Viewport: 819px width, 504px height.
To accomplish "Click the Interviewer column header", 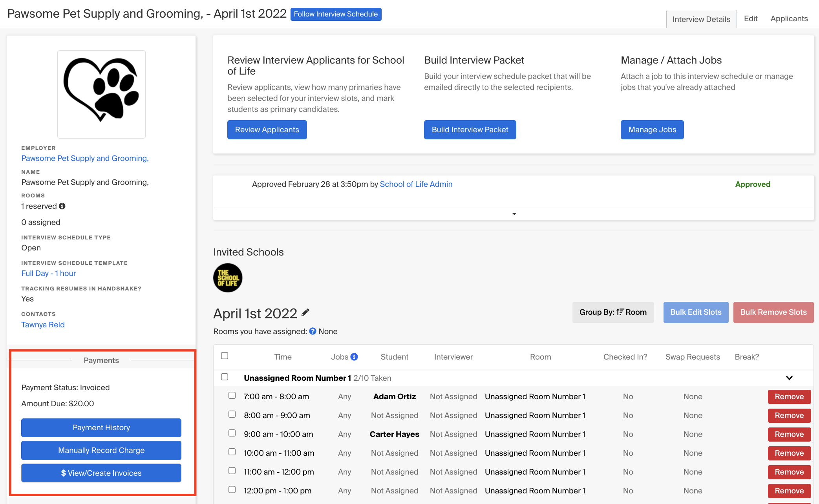I will click(x=453, y=357).
